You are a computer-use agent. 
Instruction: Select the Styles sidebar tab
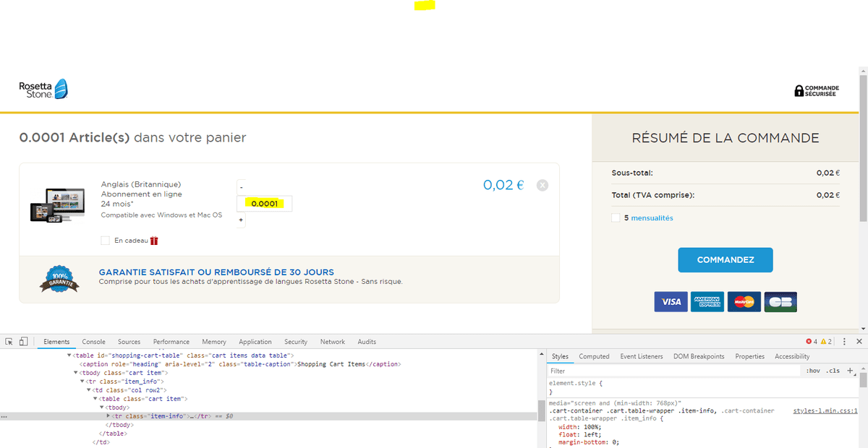(560, 356)
